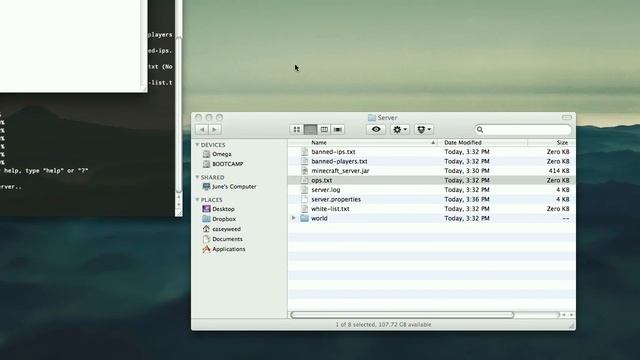Image resolution: width=640 pixels, height=360 pixels.
Task: Click the minecraft_server.jar file icon
Action: pyautogui.click(x=304, y=171)
